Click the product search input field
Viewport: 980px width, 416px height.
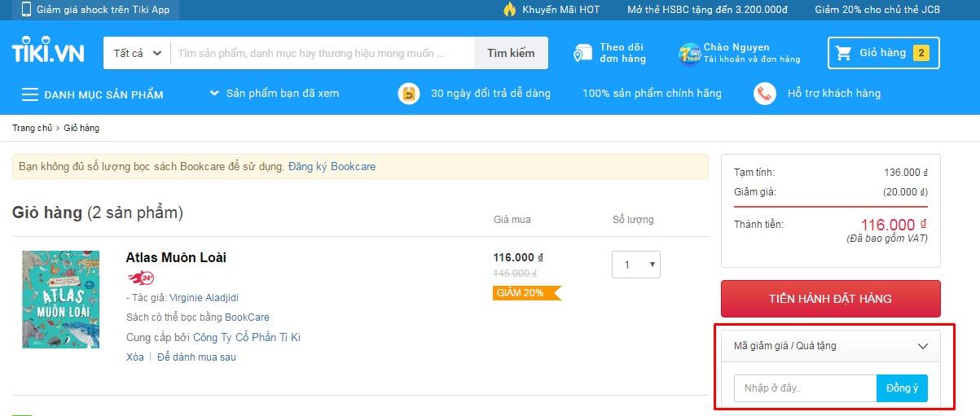[x=322, y=53]
